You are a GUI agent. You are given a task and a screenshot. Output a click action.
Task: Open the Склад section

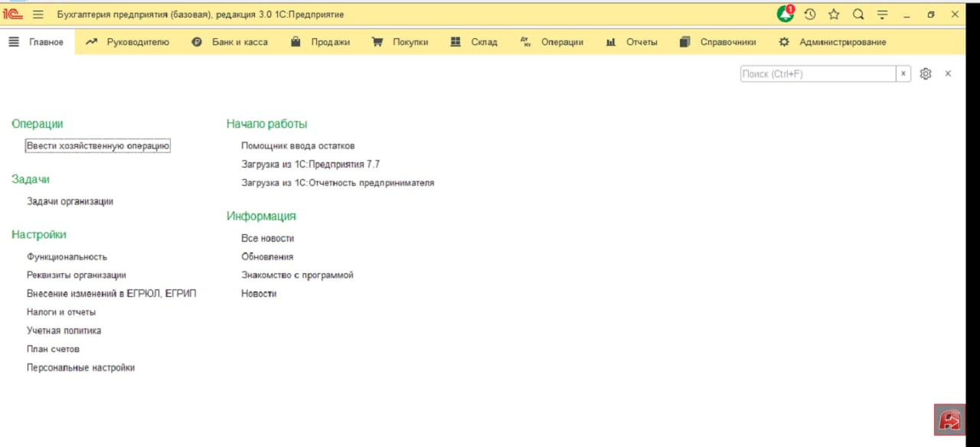pos(484,42)
